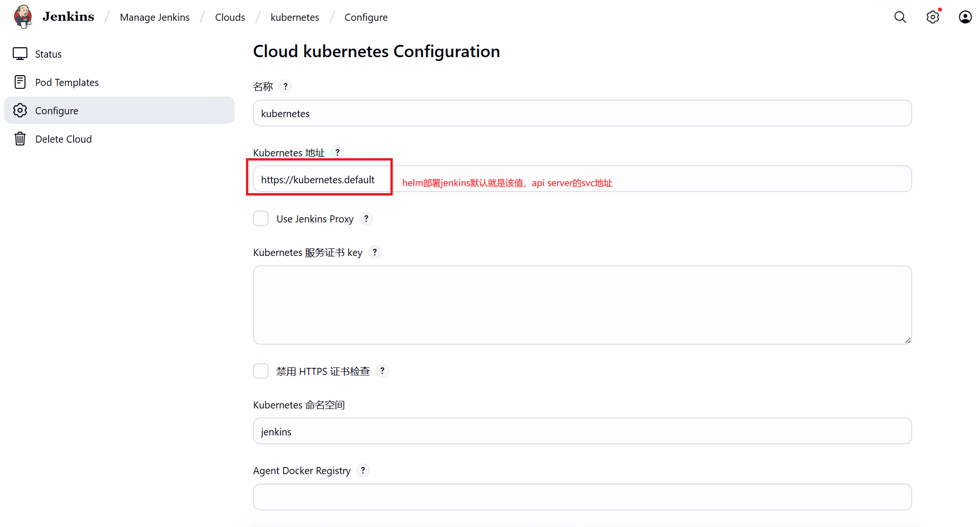Click help icon next to 名称
Screen dimensions: 980x527
click(285, 86)
